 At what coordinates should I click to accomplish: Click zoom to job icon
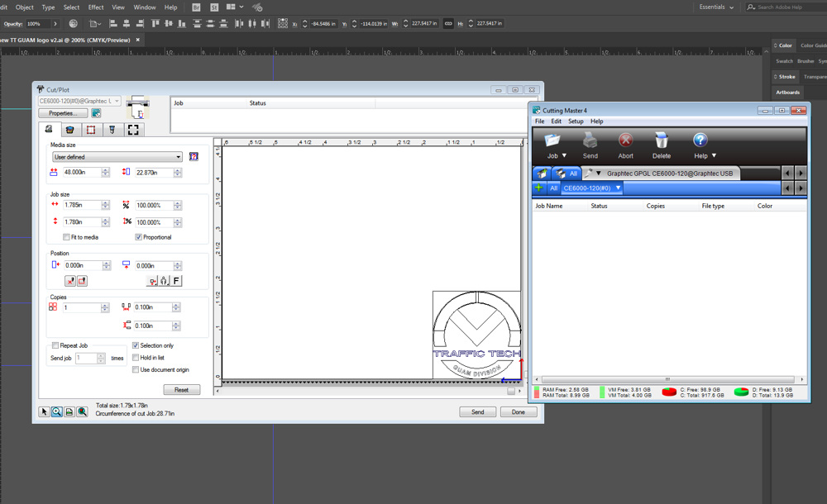click(x=82, y=411)
